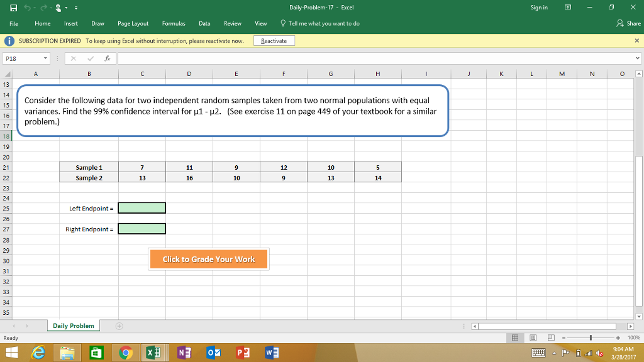Click the Normal view icon in status bar
The width and height of the screenshot is (644, 362).
(x=514, y=337)
